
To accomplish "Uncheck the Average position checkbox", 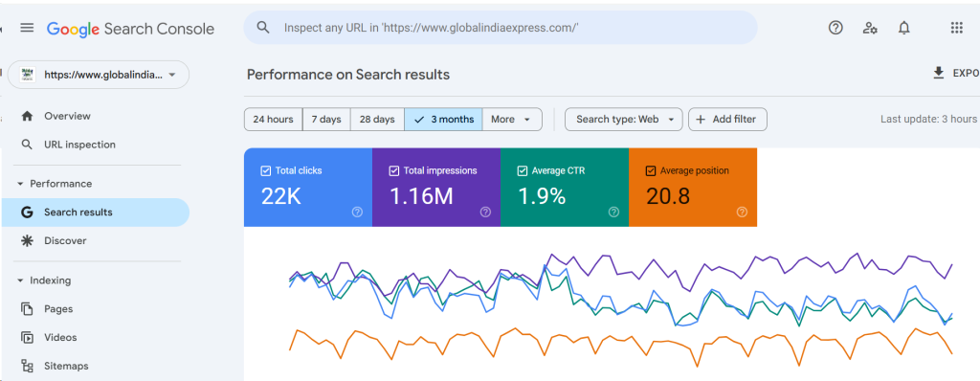I will 651,170.
